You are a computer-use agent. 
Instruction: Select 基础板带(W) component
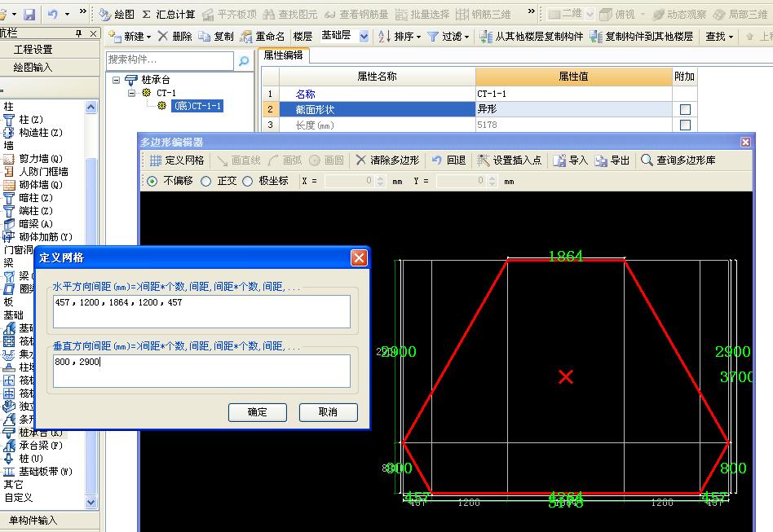click(x=38, y=472)
